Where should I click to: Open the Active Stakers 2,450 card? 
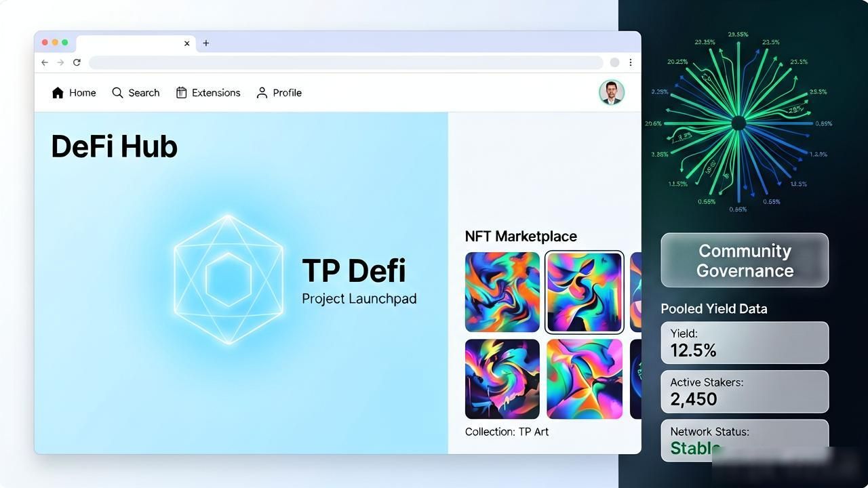point(745,392)
